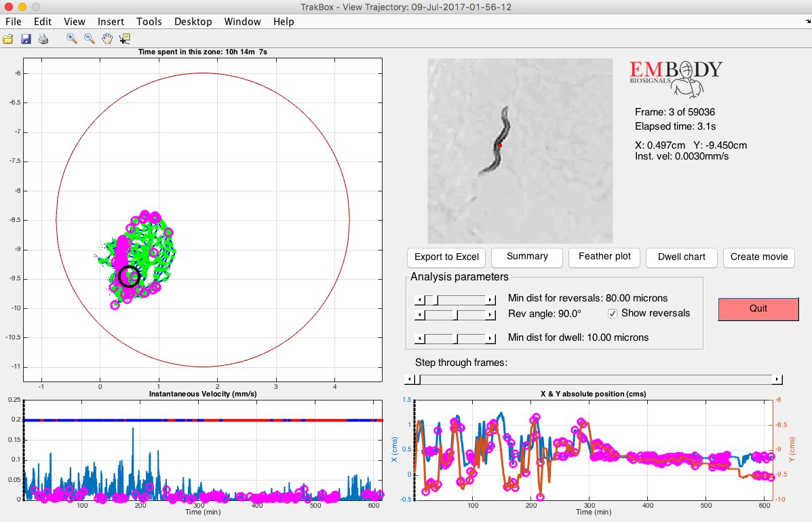812x522 pixels.
Task: Click the Create movie button
Action: click(759, 257)
